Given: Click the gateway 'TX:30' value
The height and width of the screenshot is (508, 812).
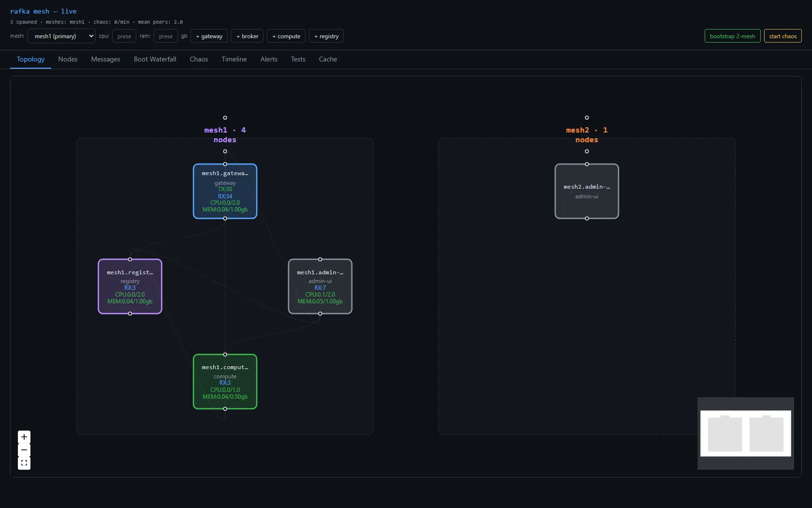Looking at the screenshot, I should (225, 189).
